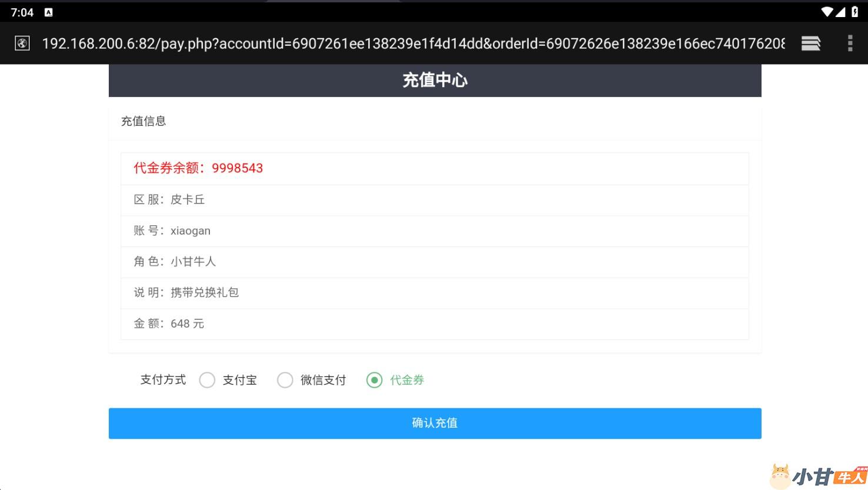Click the 充值中心 page header
Screen dimensions: 868x490
tap(435, 81)
